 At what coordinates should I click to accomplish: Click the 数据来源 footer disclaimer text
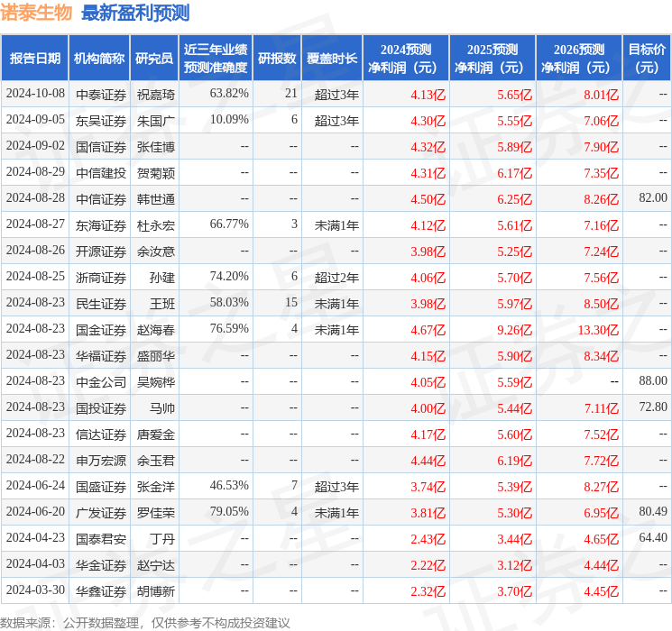click(145, 623)
